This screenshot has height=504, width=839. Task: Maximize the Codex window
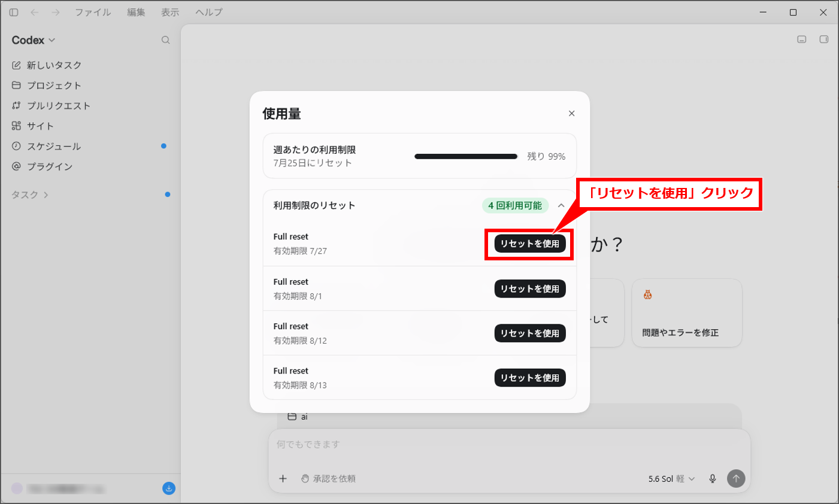pos(793,12)
